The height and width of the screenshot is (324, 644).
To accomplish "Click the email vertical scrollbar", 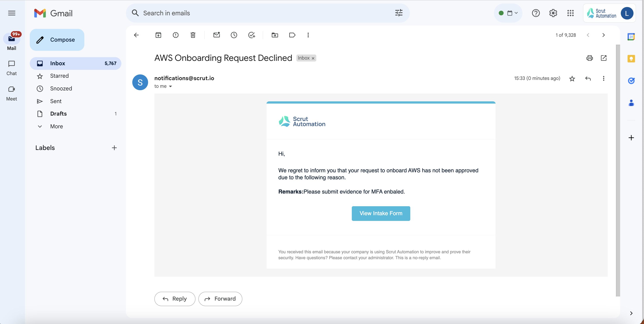I will (618, 170).
